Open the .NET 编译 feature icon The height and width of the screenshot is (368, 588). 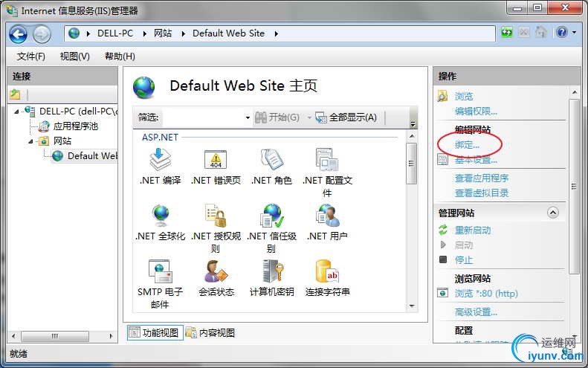click(x=161, y=160)
